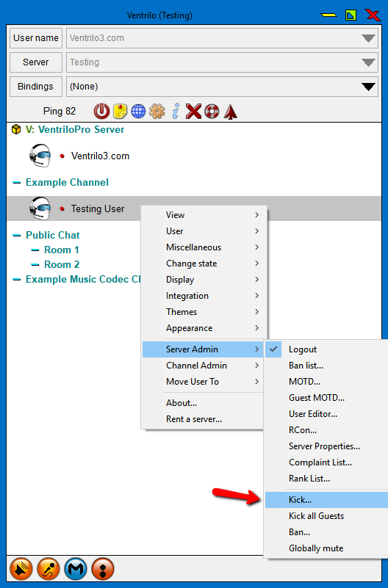Click the orange two-dots round button

(103, 569)
